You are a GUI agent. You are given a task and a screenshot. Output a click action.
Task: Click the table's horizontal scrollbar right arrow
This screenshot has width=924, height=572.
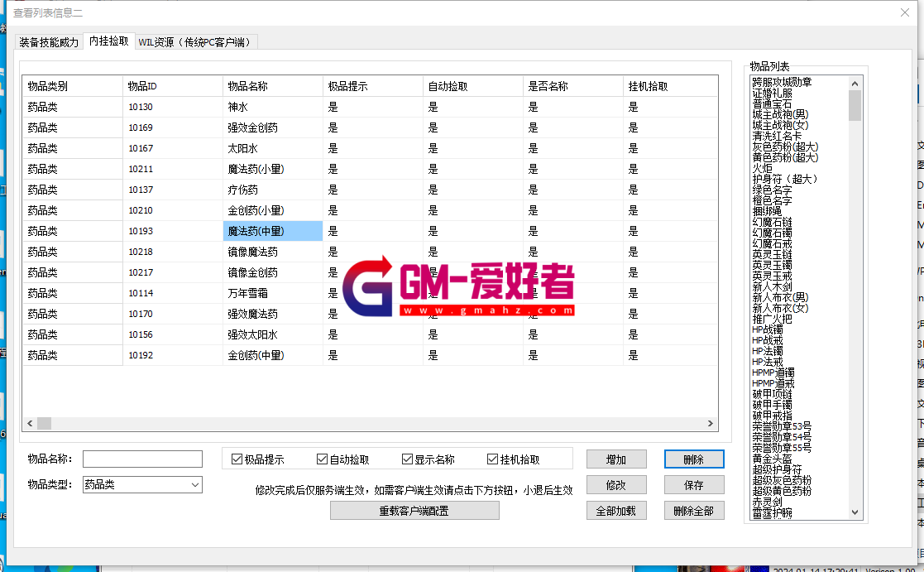pyautogui.click(x=710, y=423)
